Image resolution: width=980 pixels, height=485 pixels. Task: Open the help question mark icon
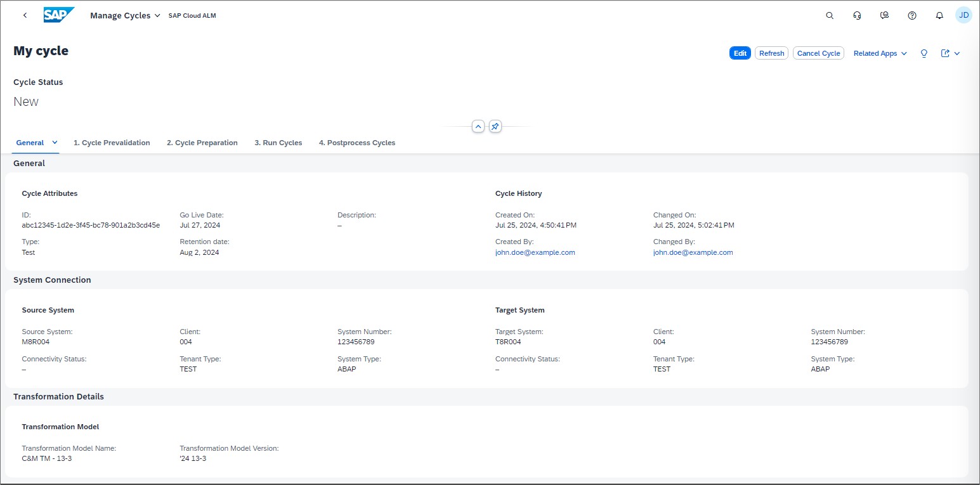(912, 16)
